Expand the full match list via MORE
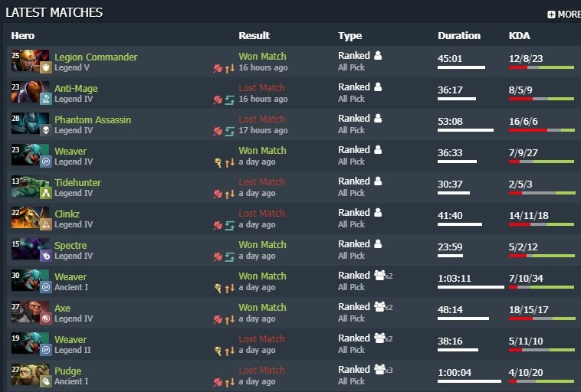 click(x=563, y=14)
